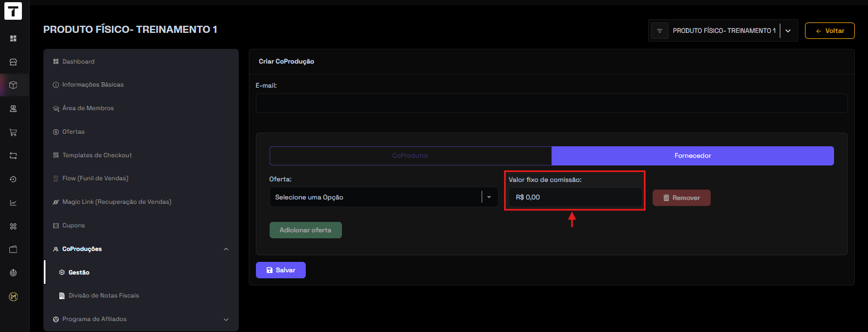The image size is (868, 332).
Task: Go to Divisão de Notas Fiscais
Action: (x=104, y=295)
